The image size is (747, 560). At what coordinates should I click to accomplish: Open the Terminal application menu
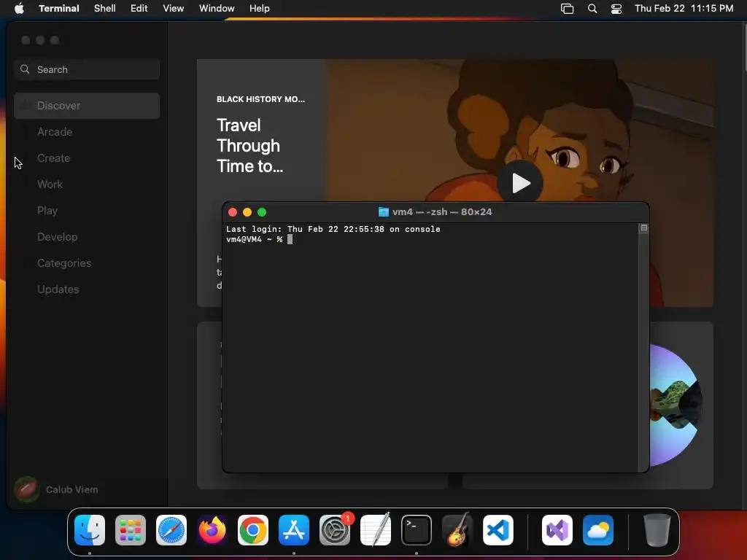[x=59, y=8]
